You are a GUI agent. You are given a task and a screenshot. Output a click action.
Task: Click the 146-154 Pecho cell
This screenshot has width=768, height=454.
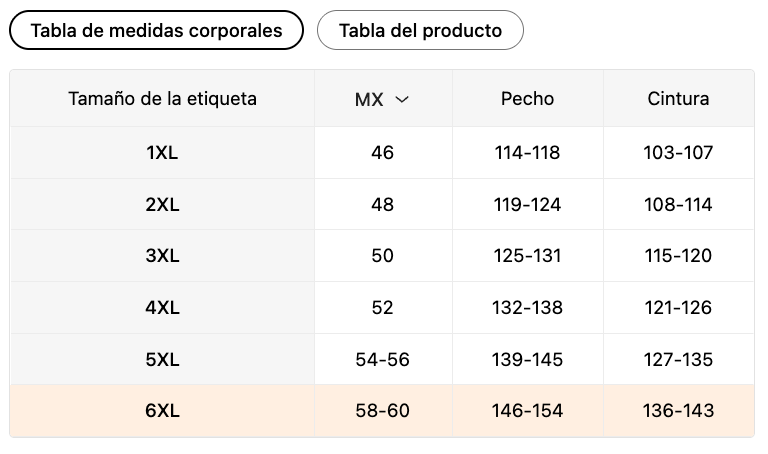tap(527, 411)
